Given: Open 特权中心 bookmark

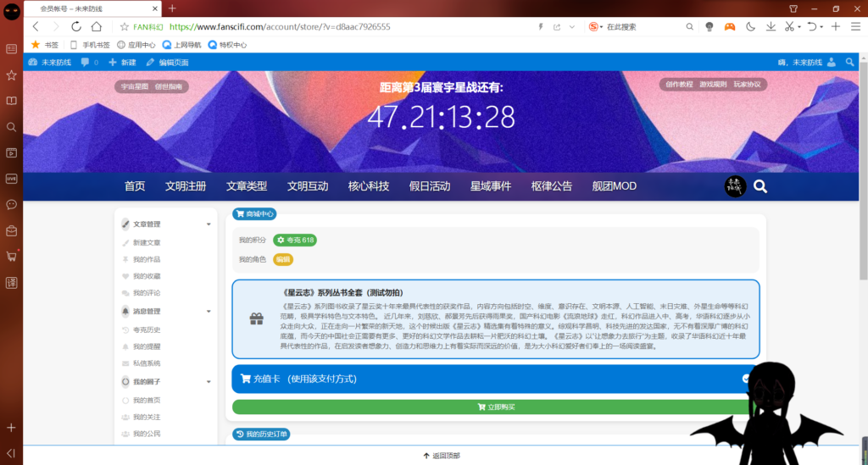Looking at the screenshot, I should pos(227,45).
